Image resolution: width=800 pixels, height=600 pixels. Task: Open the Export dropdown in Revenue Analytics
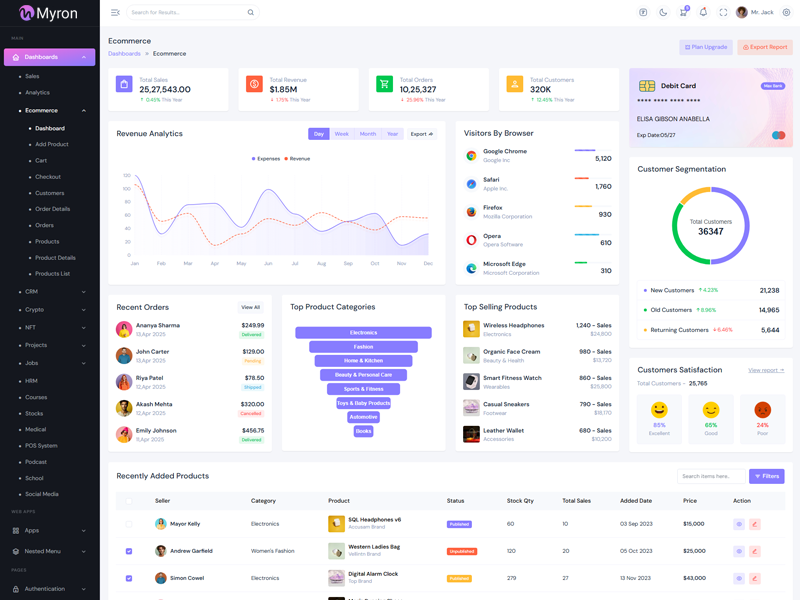pos(422,134)
